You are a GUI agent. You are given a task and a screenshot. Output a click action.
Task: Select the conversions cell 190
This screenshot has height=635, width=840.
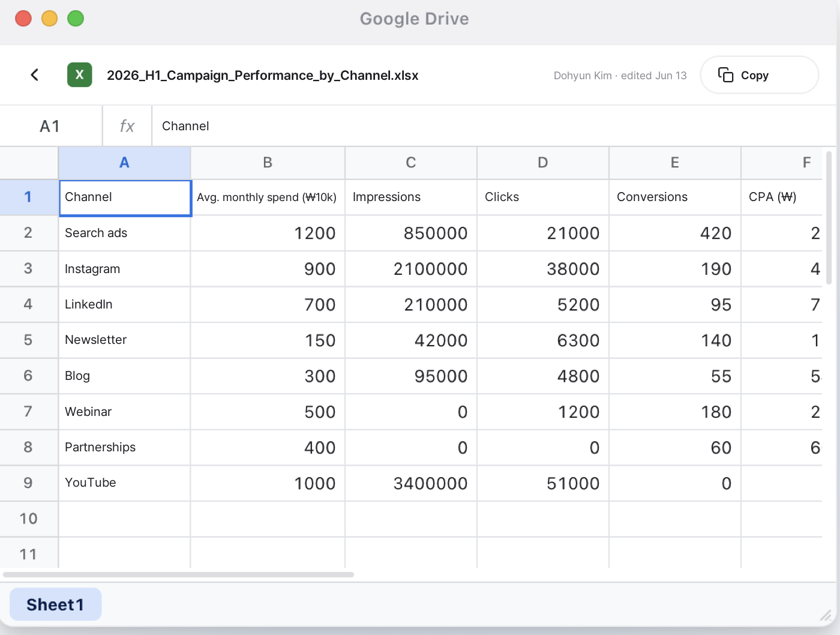click(x=675, y=269)
